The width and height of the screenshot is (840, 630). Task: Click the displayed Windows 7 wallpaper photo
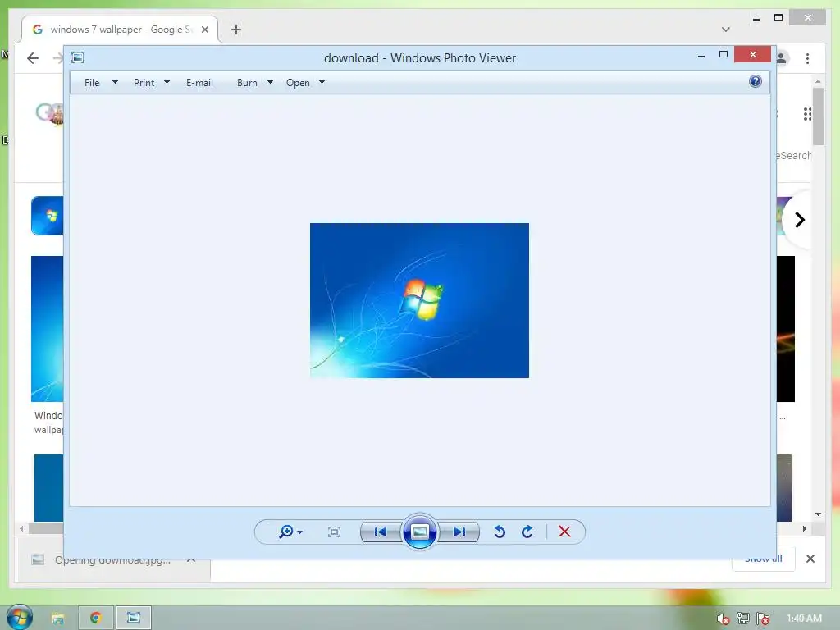click(419, 300)
